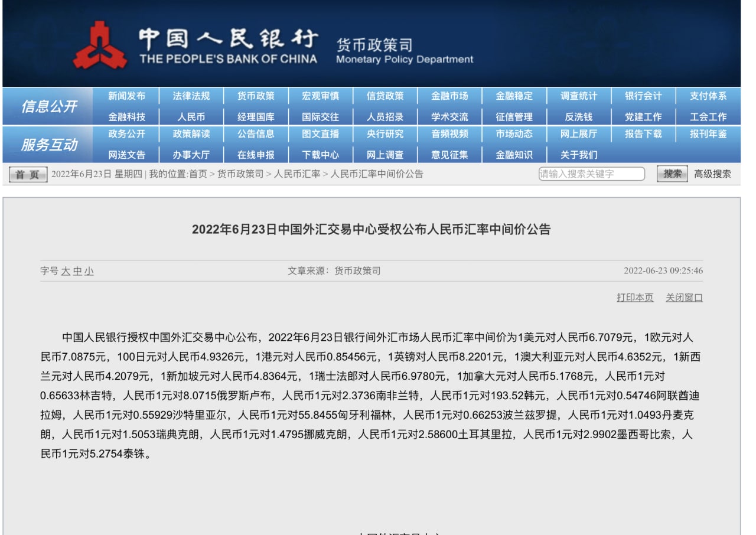Open 网上调查 menu item
The image size is (756, 535).
(385, 155)
